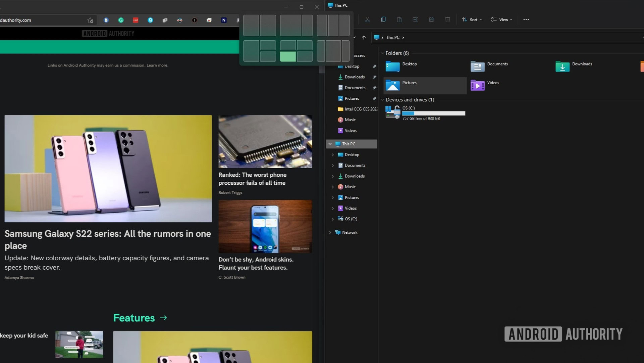Toggle the Pictures folder in sidebar
The width and height of the screenshot is (644, 363).
click(x=333, y=197)
